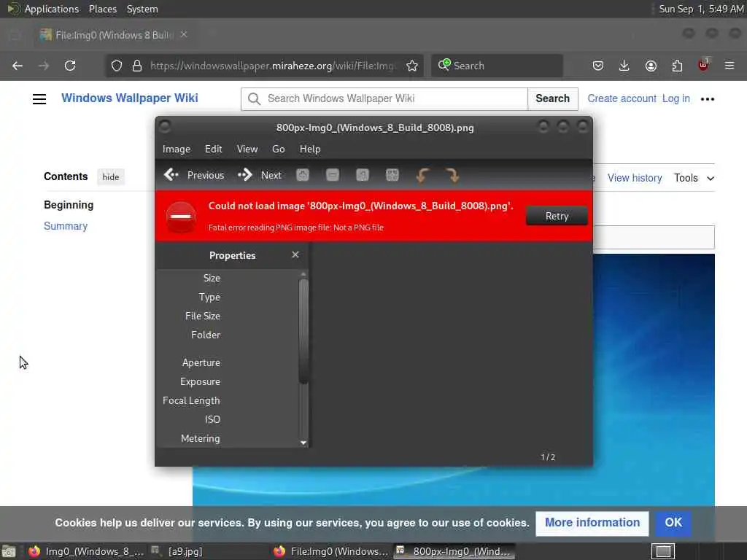Accept cookies with the OK button
The height and width of the screenshot is (560, 747).
[673, 523]
